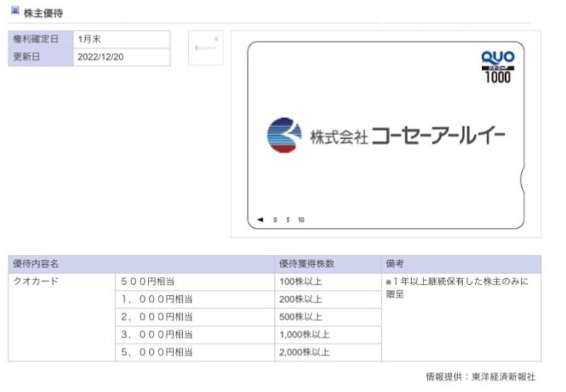Click the QUO 1000 logo on the card

498,67
